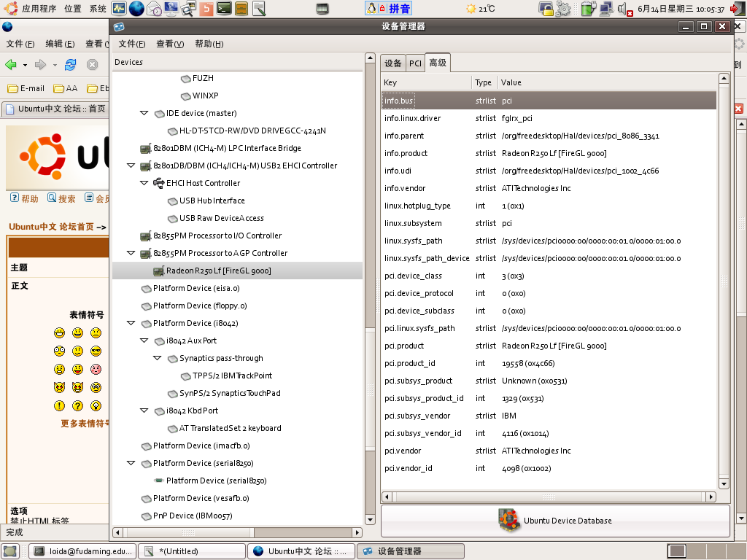Click the HL-DT-STCD-RW/DVD drive icon
The image size is (747, 560).
(x=172, y=131)
